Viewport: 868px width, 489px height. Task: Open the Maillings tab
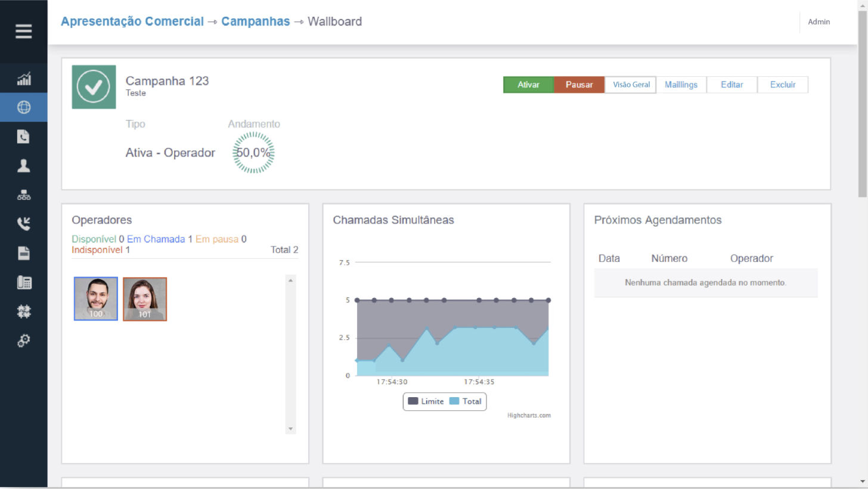(681, 85)
